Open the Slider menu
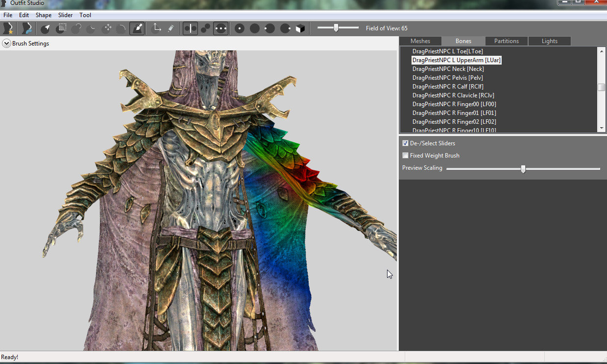 tap(66, 15)
